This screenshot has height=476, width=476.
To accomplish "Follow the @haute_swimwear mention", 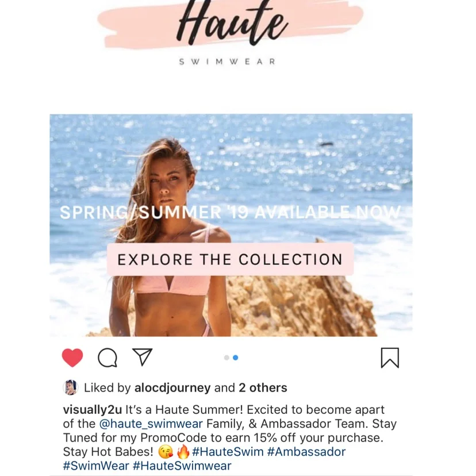I will [151, 424].
